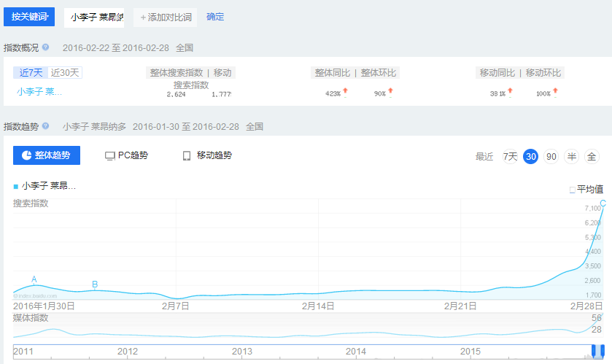The height and width of the screenshot is (364, 612).
Task: Enable the 平均值 checkbox
Action: pyautogui.click(x=573, y=190)
